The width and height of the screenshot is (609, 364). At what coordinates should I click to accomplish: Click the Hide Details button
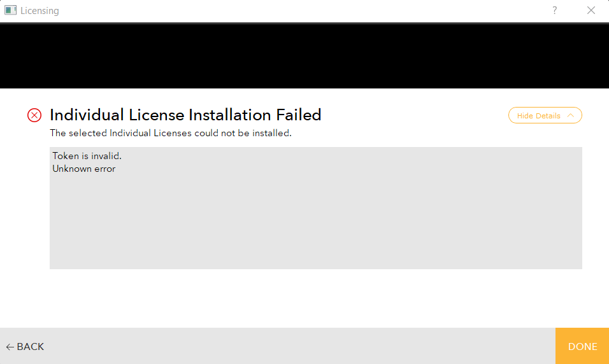(545, 115)
